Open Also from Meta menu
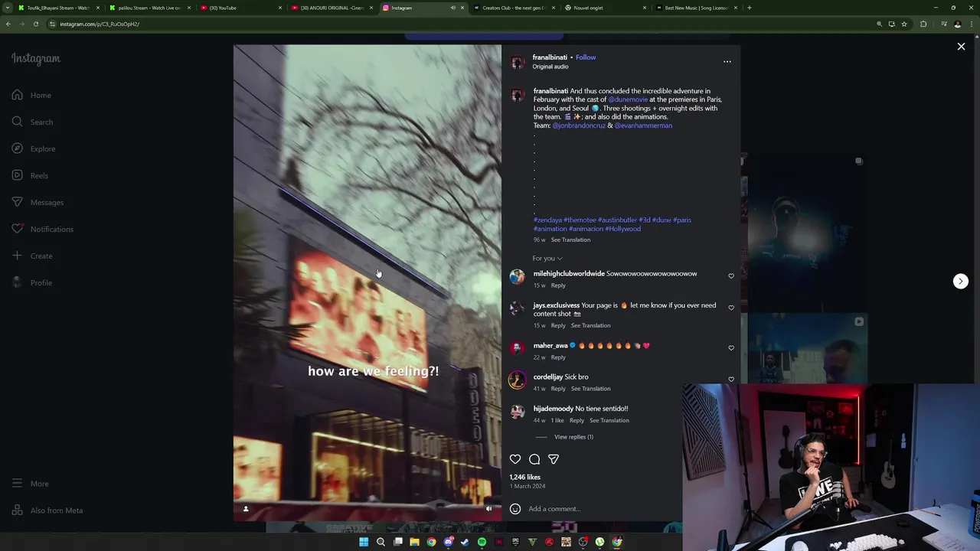Screen dimensions: 980x551 (47, 510)
